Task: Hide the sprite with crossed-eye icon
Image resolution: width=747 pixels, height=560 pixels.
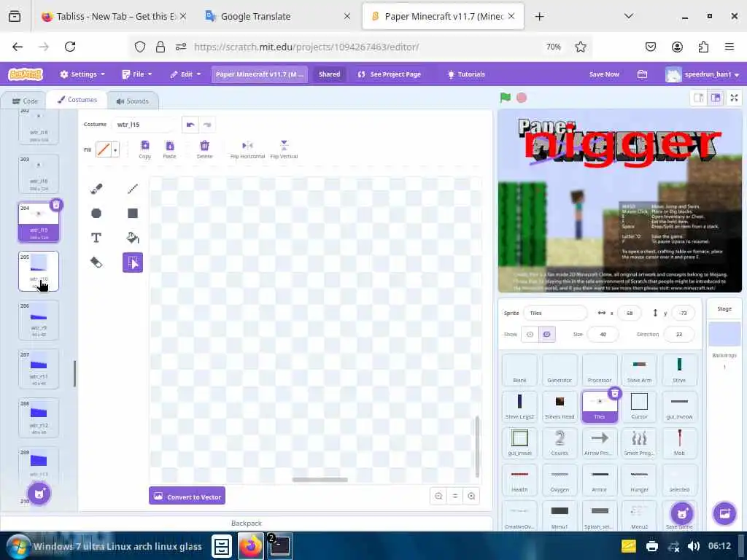Action: 547,334
